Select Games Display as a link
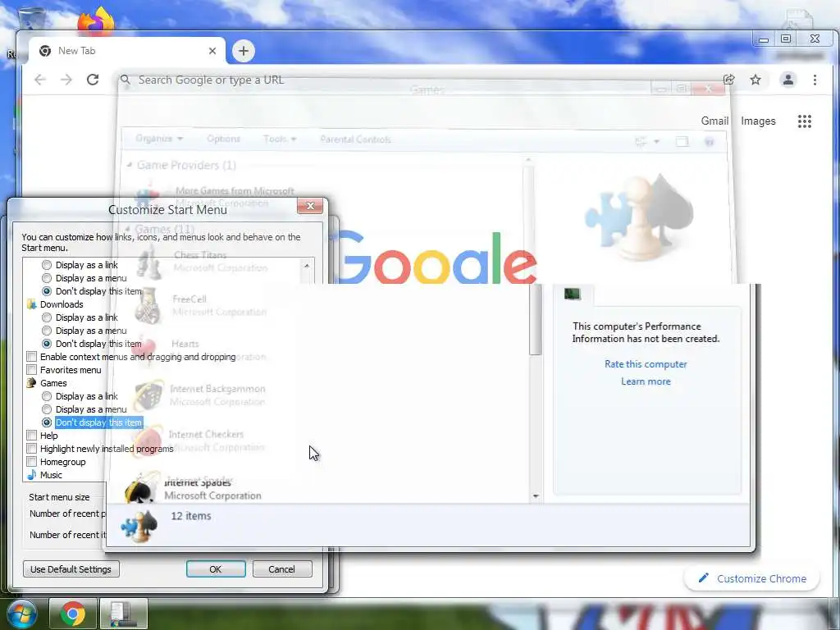Image resolution: width=840 pixels, height=630 pixels. pos(47,396)
